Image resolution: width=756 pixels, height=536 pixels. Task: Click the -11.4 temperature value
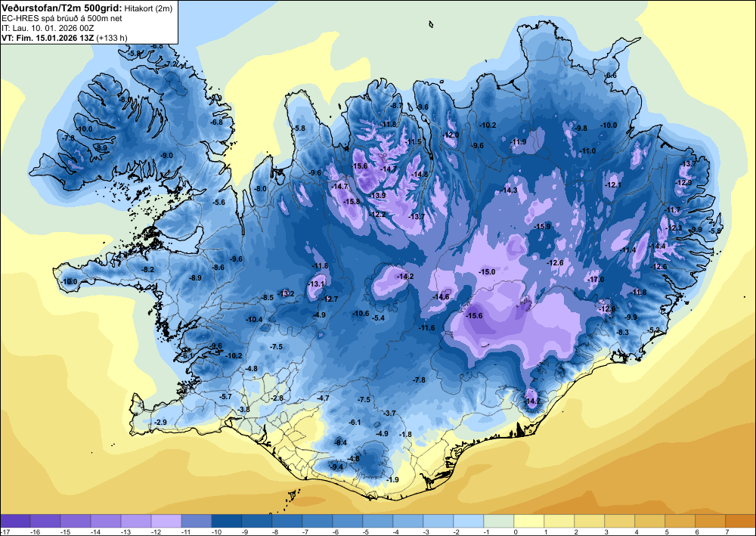[628, 249]
